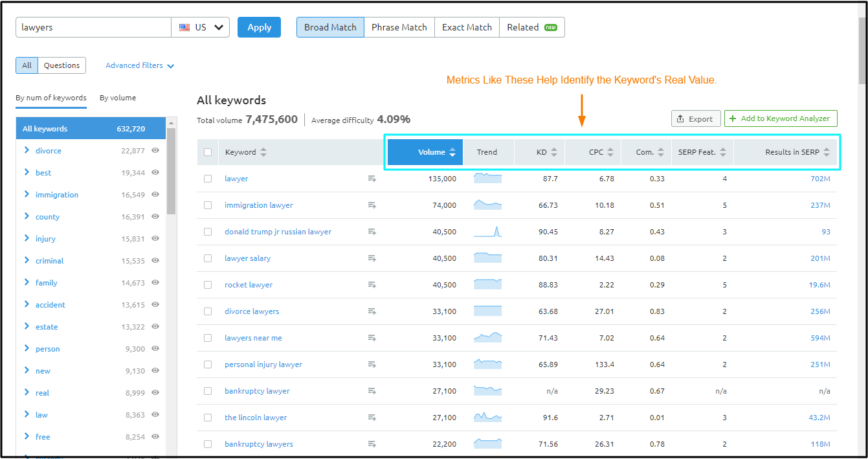
Task: Expand the estate keyword group chevron
Action: tap(27, 326)
